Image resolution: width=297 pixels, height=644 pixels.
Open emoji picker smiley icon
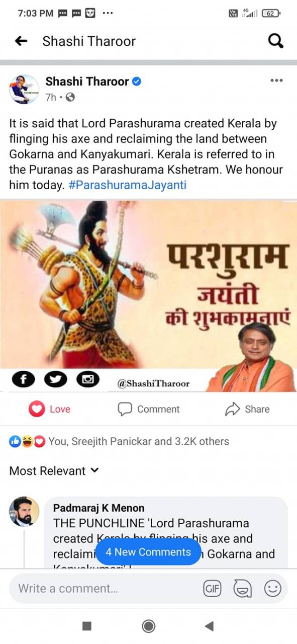point(272,589)
